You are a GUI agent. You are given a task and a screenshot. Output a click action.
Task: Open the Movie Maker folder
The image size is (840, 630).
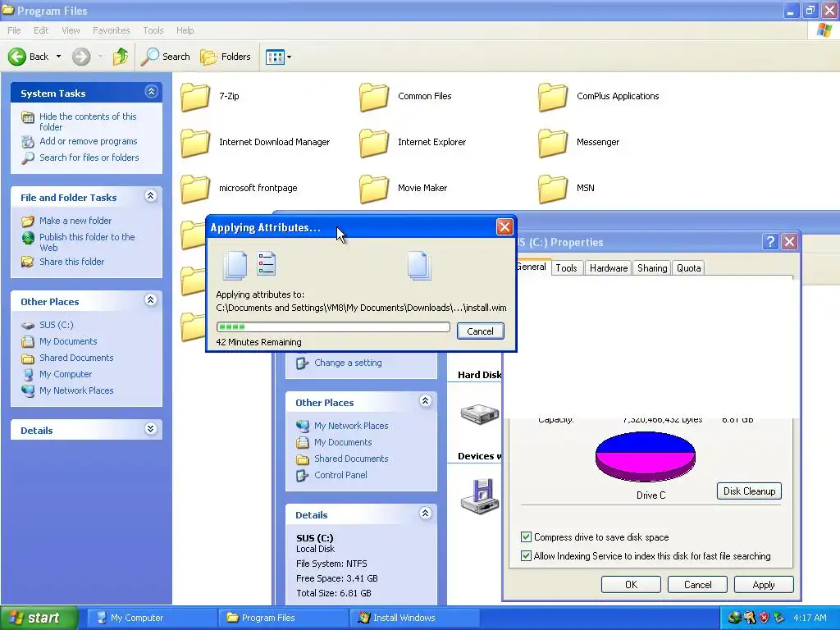click(403, 188)
